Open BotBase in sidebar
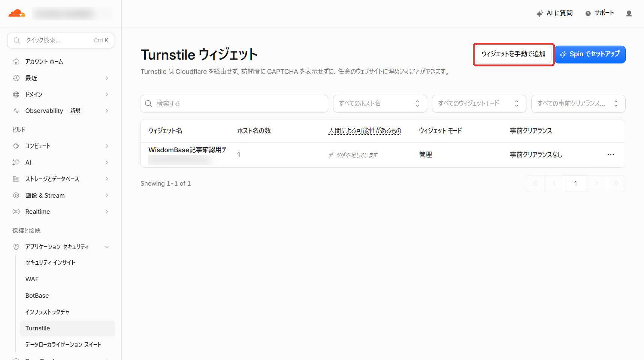This screenshot has height=360, width=644. coord(37,295)
